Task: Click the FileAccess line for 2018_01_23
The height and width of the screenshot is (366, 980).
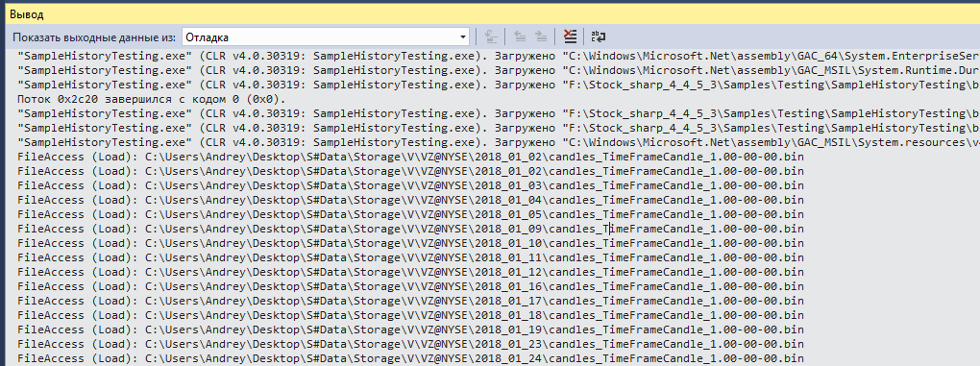Action: (x=410, y=344)
